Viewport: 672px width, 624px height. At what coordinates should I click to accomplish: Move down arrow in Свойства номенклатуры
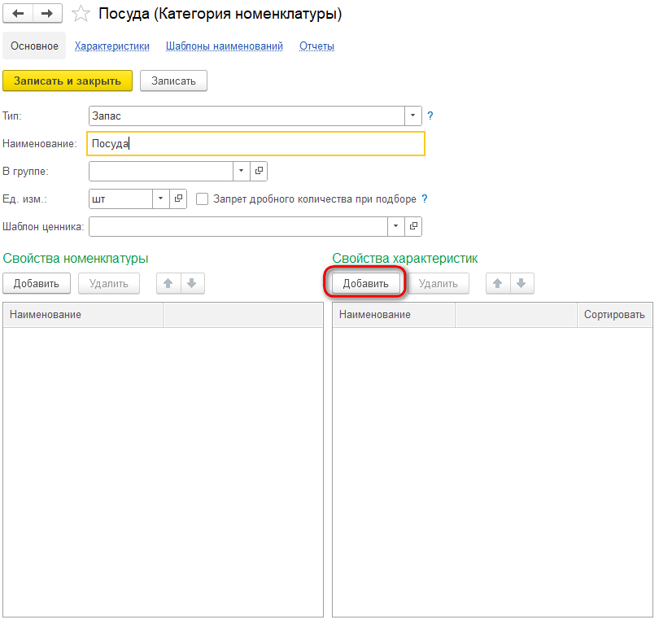[x=193, y=283]
